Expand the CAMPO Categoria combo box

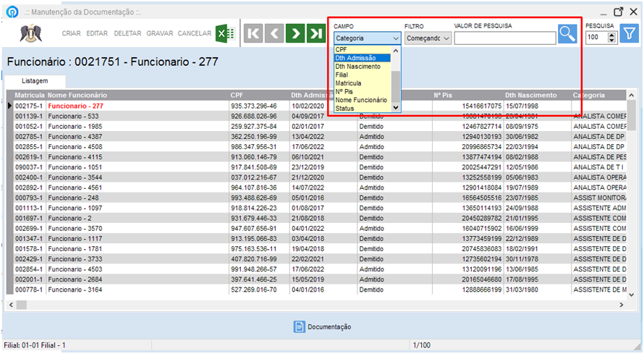point(367,38)
